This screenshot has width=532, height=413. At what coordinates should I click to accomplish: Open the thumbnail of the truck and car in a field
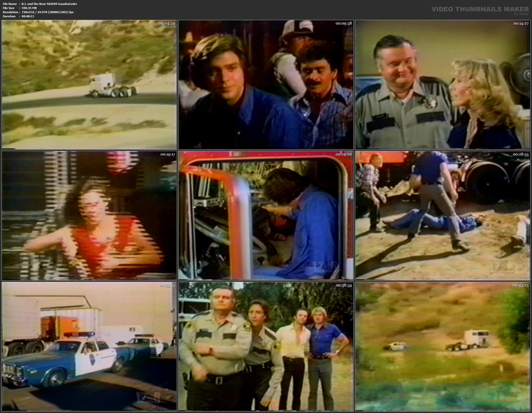pyautogui.click(x=443, y=346)
